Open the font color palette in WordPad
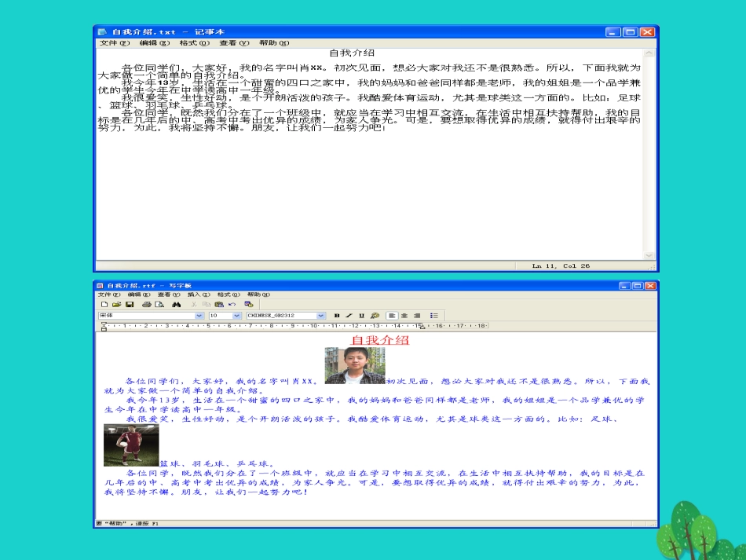 (x=375, y=316)
